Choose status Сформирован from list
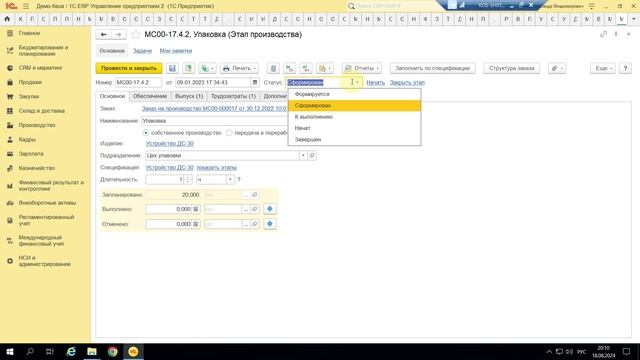 pyautogui.click(x=354, y=106)
